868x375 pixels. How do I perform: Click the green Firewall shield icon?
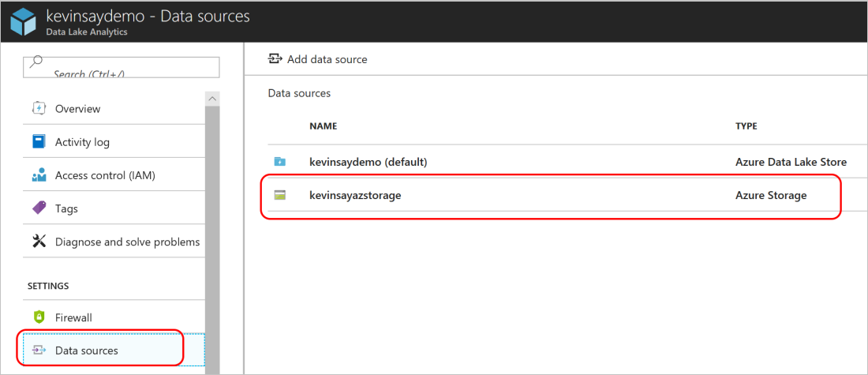[39, 317]
